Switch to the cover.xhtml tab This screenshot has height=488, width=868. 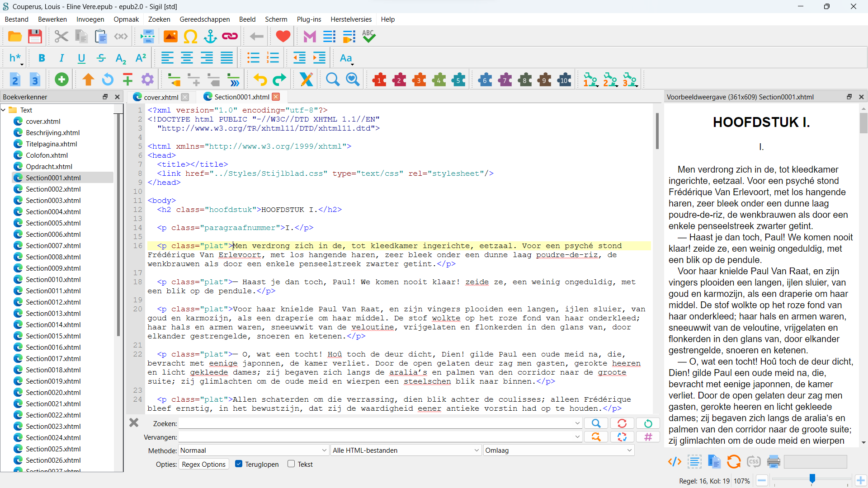[161, 97]
